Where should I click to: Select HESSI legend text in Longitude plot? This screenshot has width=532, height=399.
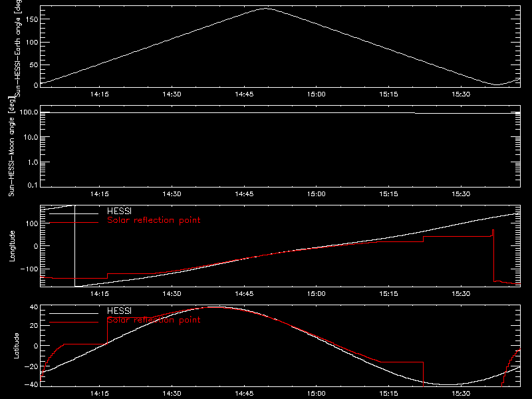(119, 211)
